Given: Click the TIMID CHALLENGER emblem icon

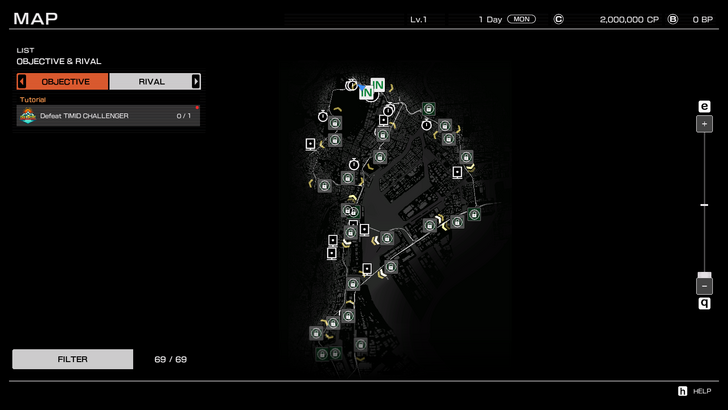Looking at the screenshot, I should tap(28, 116).
